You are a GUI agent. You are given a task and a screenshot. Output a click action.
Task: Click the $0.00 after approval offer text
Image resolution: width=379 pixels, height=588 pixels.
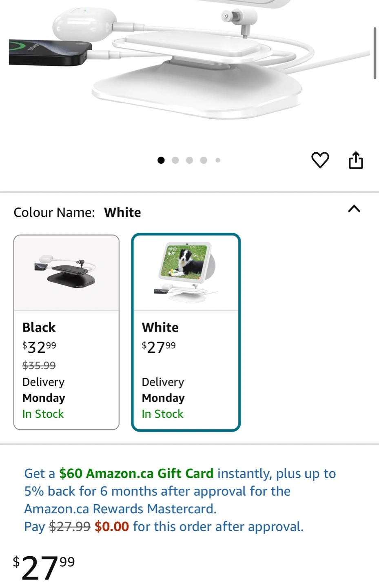pos(112,527)
